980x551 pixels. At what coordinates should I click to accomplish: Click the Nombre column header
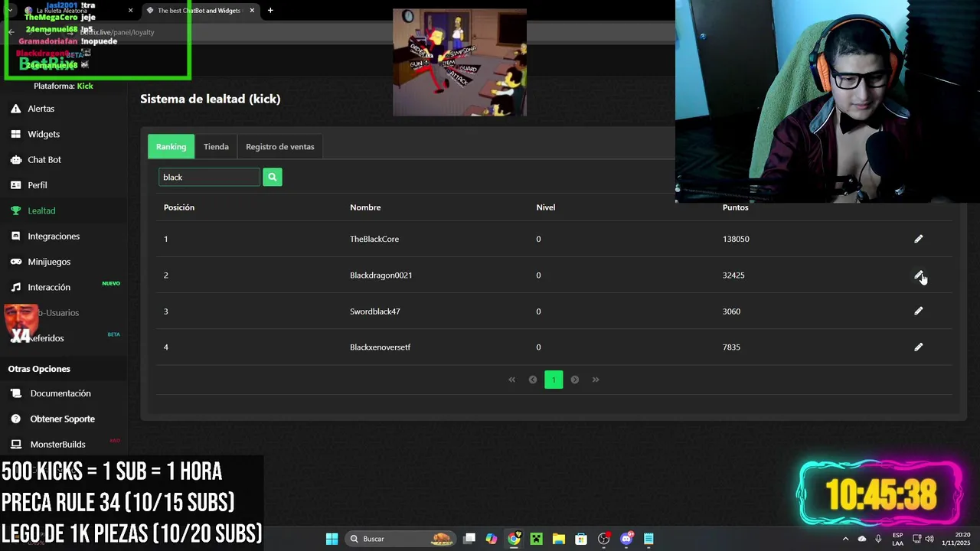pyautogui.click(x=365, y=207)
